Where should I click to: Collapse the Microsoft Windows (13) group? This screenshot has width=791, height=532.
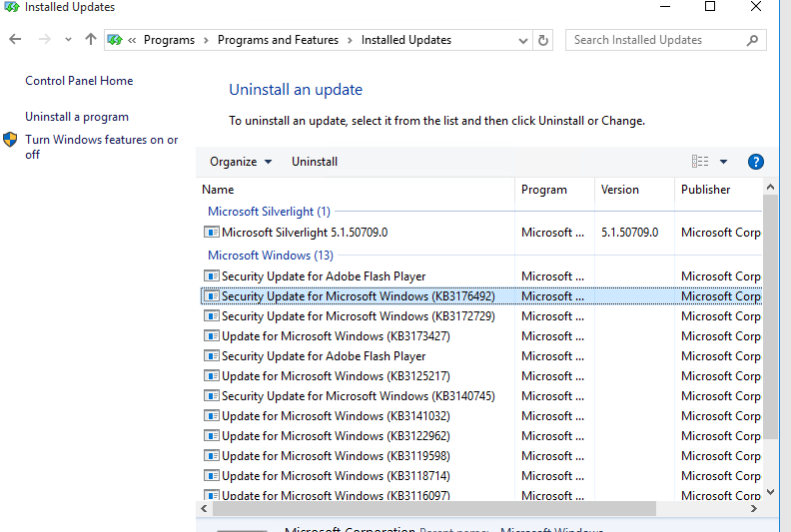(x=271, y=256)
